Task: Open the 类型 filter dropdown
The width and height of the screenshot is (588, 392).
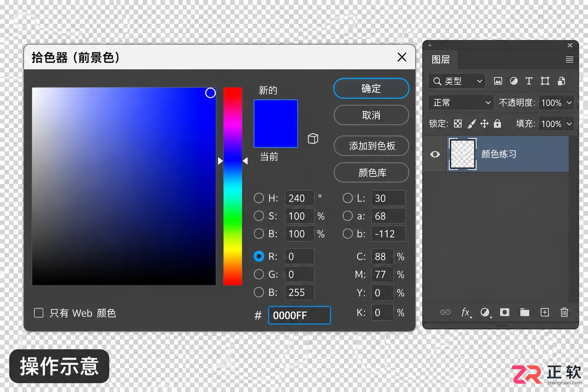Action: tap(457, 81)
